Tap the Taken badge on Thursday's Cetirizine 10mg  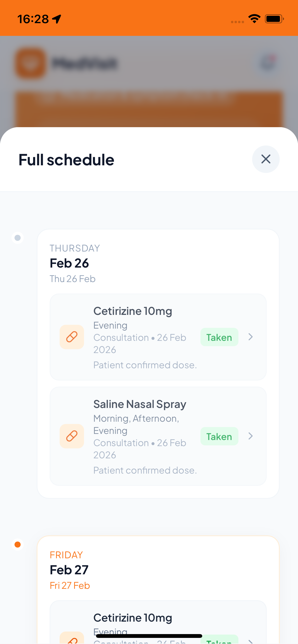coord(219,337)
